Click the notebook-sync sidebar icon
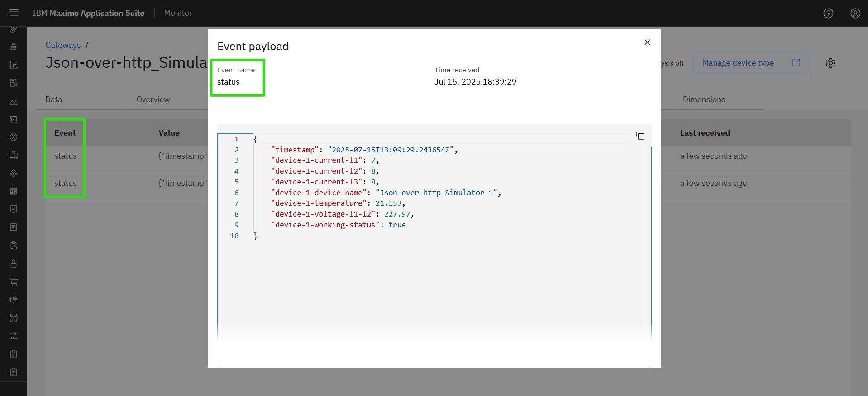The height and width of the screenshot is (396, 868). [x=14, y=65]
